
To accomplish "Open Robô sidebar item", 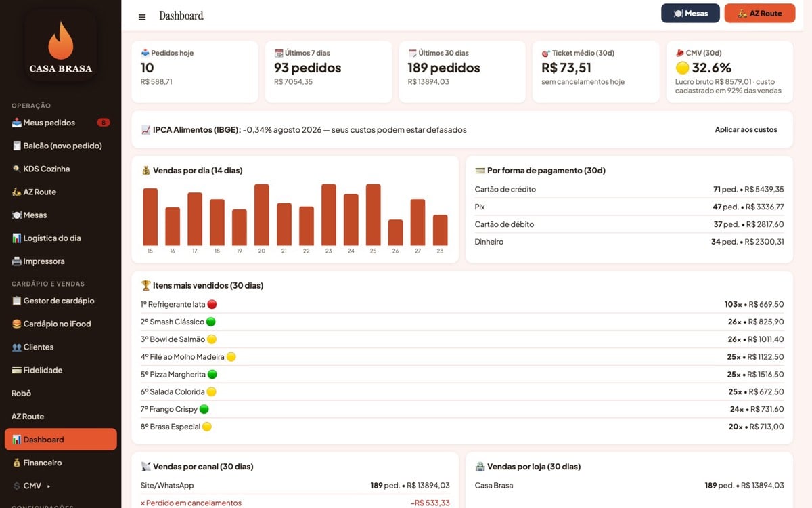I will pos(61,393).
